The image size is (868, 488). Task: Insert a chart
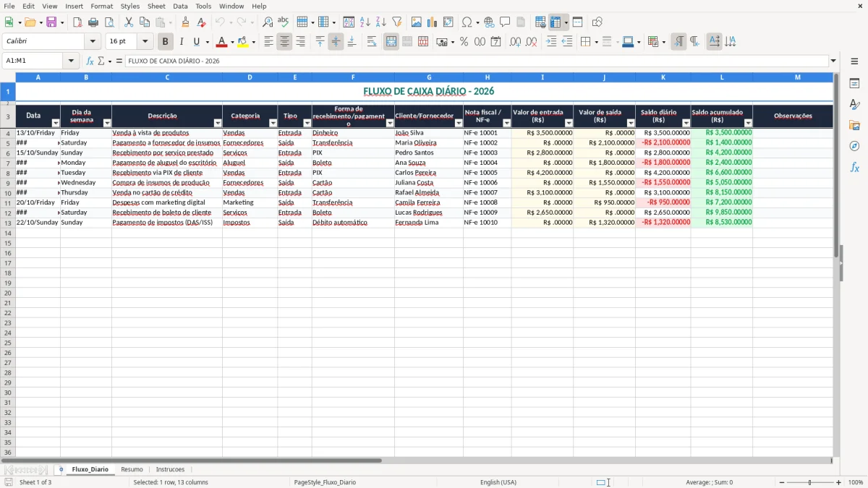pos(433,22)
